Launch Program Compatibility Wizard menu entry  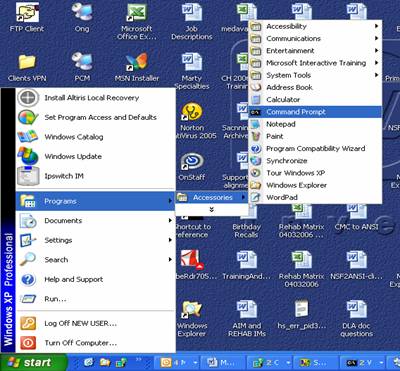point(315,148)
